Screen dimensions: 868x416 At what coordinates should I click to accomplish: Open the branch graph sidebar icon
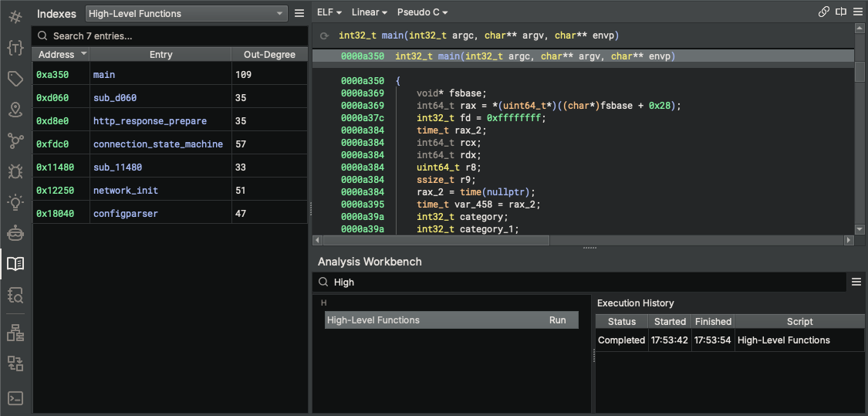pos(15,141)
